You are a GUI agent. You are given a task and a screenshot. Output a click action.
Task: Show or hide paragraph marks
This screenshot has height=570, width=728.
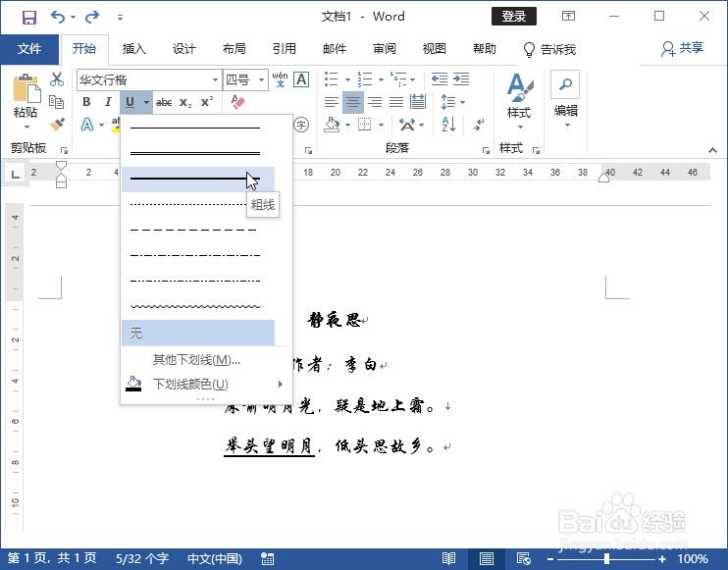point(479,125)
